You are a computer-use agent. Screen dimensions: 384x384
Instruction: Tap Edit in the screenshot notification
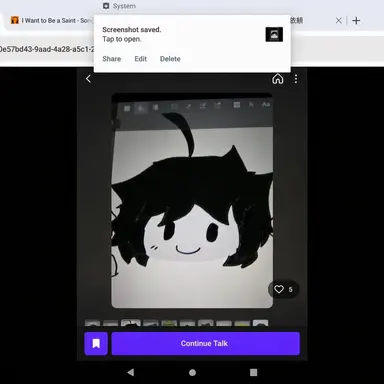point(140,59)
